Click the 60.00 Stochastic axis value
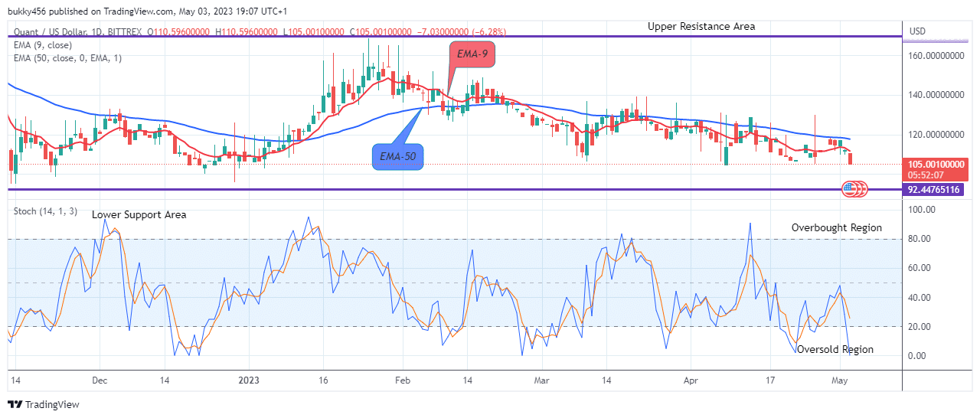 (920, 268)
